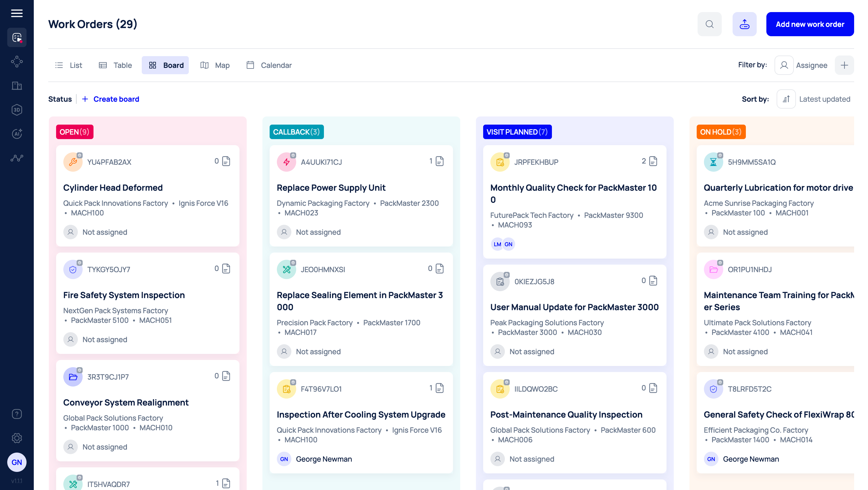Open the hamburger menu in sidebar
Screen dimensions: 868x490
pyautogui.click(x=17, y=13)
